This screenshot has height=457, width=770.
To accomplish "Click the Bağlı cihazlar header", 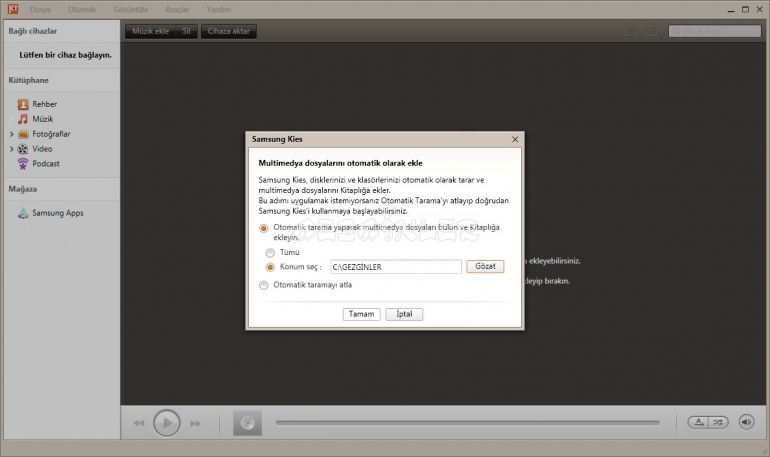I will pos(32,31).
